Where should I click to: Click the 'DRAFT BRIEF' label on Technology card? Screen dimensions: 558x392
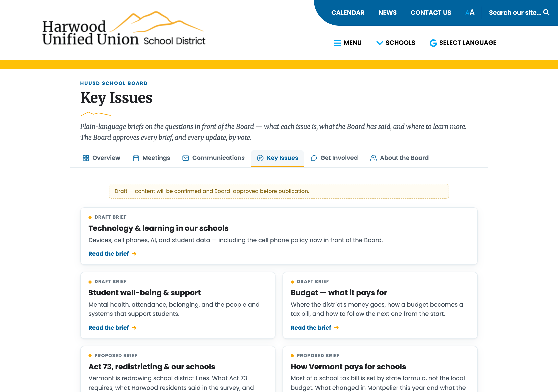(x=110, y=217)
